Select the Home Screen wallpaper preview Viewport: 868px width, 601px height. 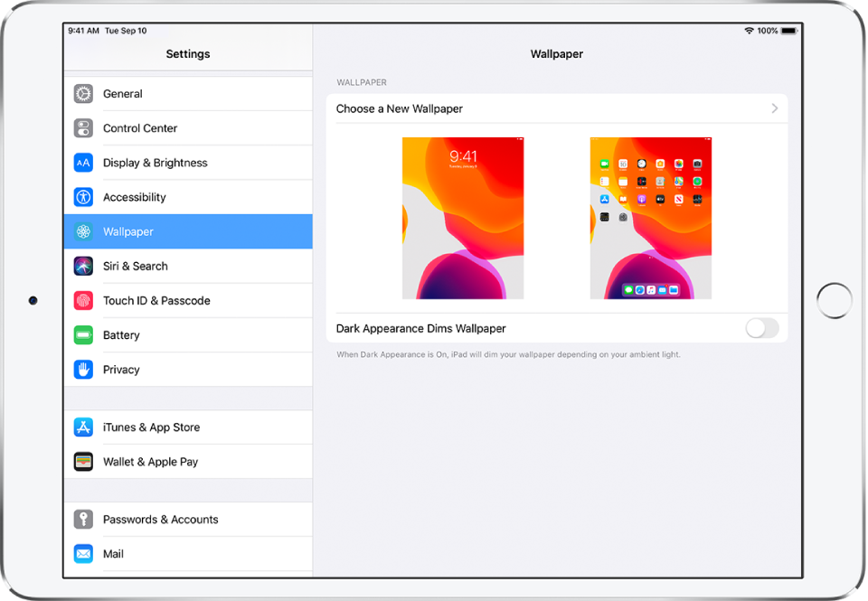click(650, 218)
